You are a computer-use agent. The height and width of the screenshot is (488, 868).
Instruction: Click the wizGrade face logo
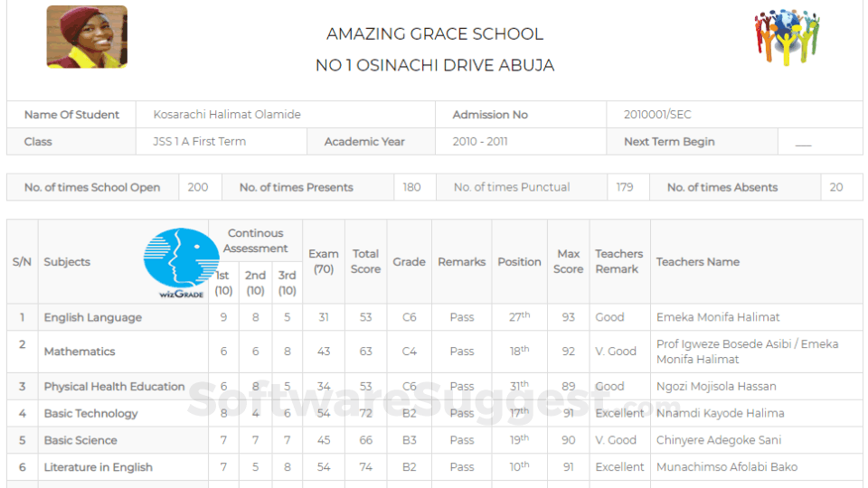point(181,263)
